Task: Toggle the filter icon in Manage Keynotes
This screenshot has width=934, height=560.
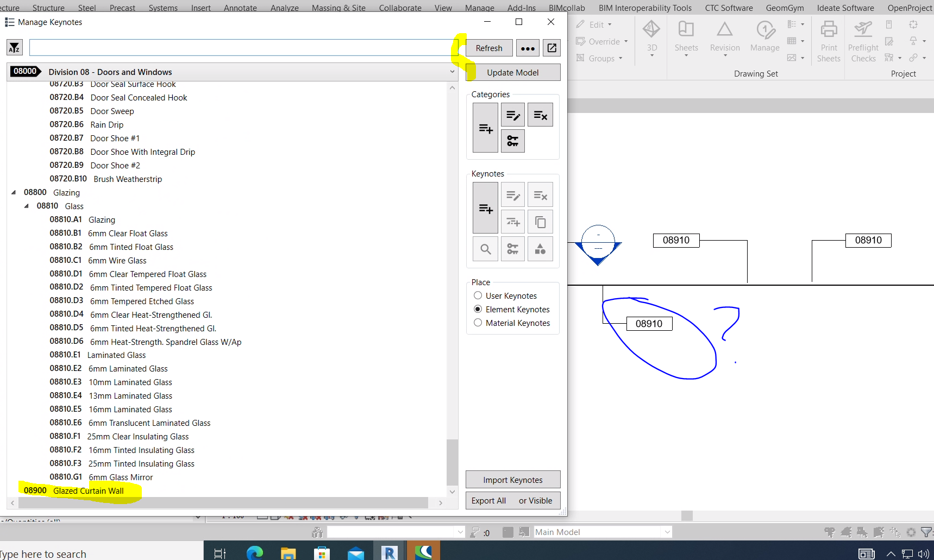Action: tap(14, 47)
